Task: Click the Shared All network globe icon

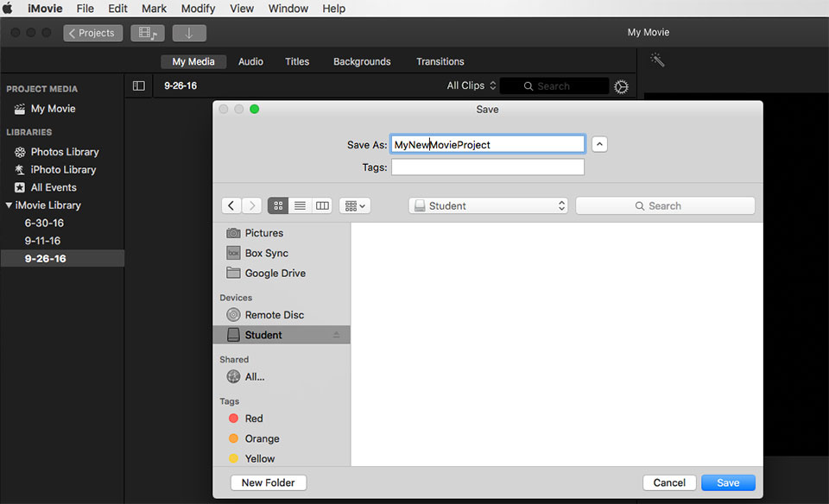Action: point(233,376)
